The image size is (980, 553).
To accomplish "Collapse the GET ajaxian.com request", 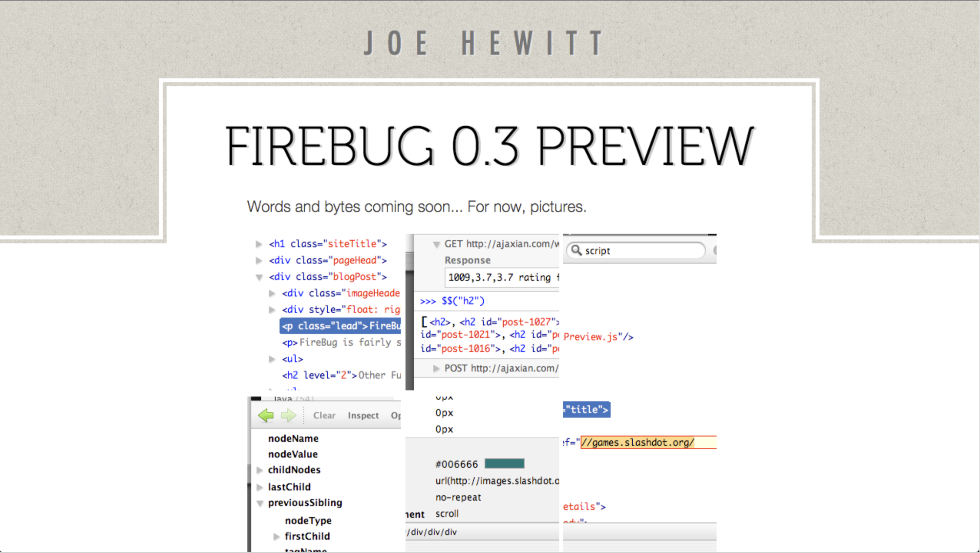I will coord(436,245).
